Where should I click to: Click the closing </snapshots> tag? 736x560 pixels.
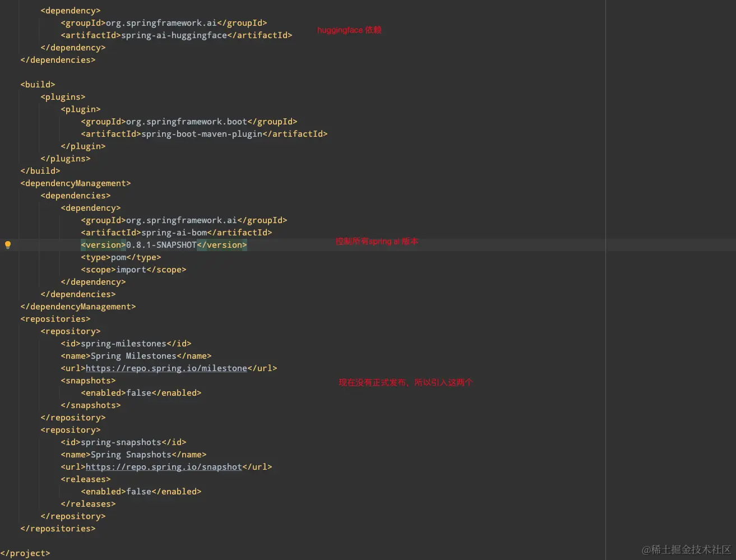click(91, 405)
